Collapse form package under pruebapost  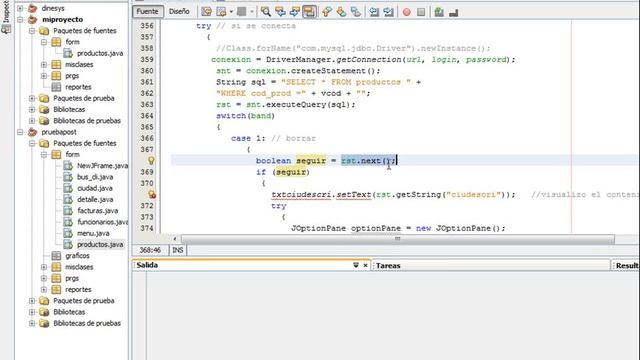tap(44, 154)
